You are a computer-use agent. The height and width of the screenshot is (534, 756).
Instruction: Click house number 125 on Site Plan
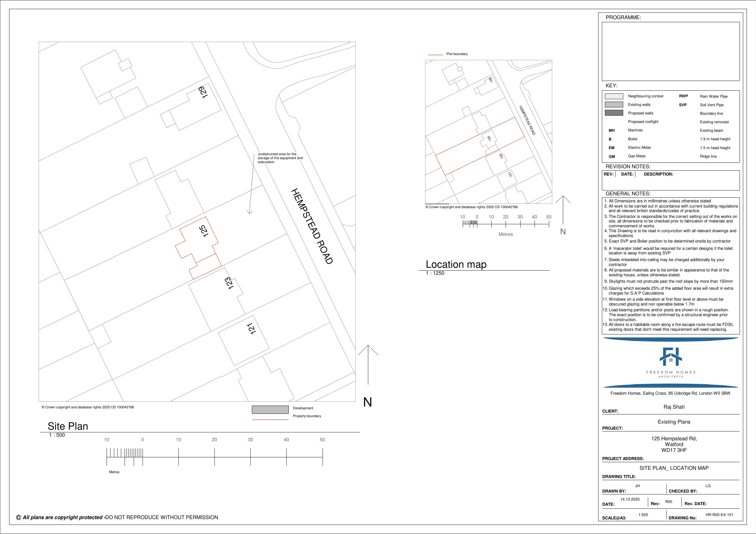(x=204, y=231)
